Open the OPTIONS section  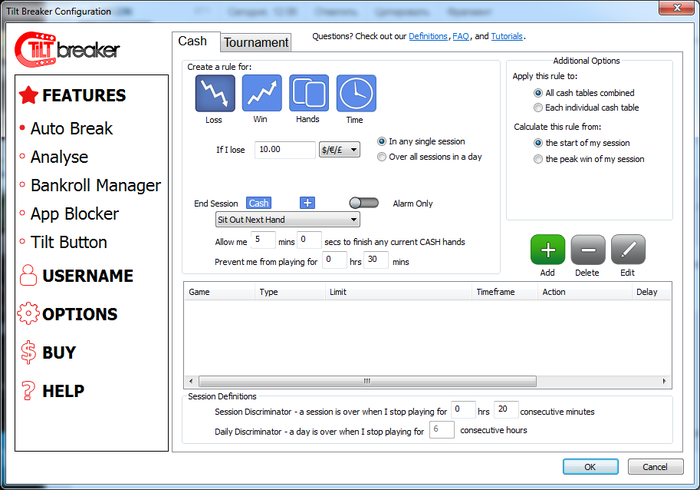coord(80,314)
